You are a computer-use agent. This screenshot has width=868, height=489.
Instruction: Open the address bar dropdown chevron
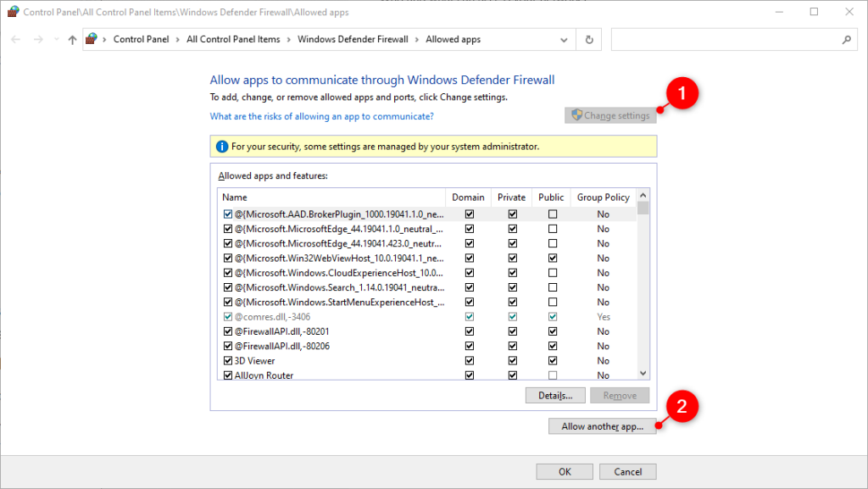click(x=564, y=39)
